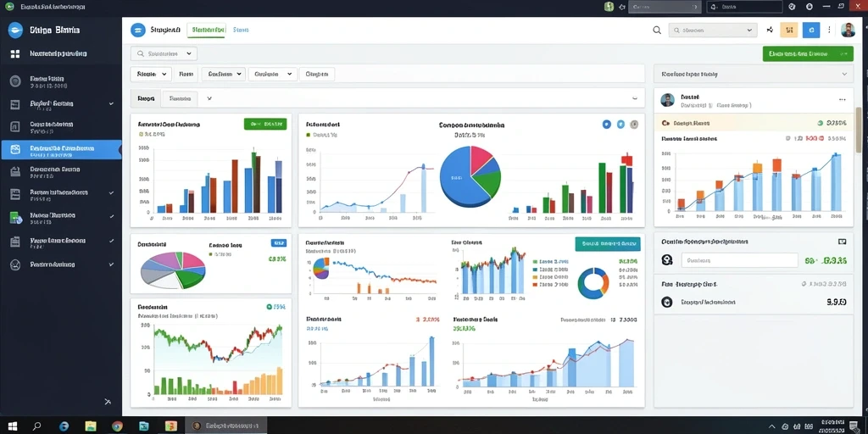The height and width of the screenshot is (434, 868).
Task: Open File Explorer folder icon on taskbar
Action: 91,426
